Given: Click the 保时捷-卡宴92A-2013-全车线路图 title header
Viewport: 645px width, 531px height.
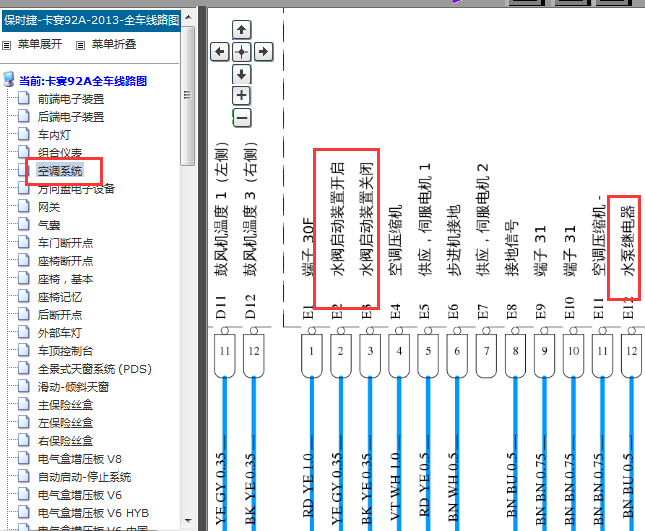Looking at the screenshot, I should 91,20.
